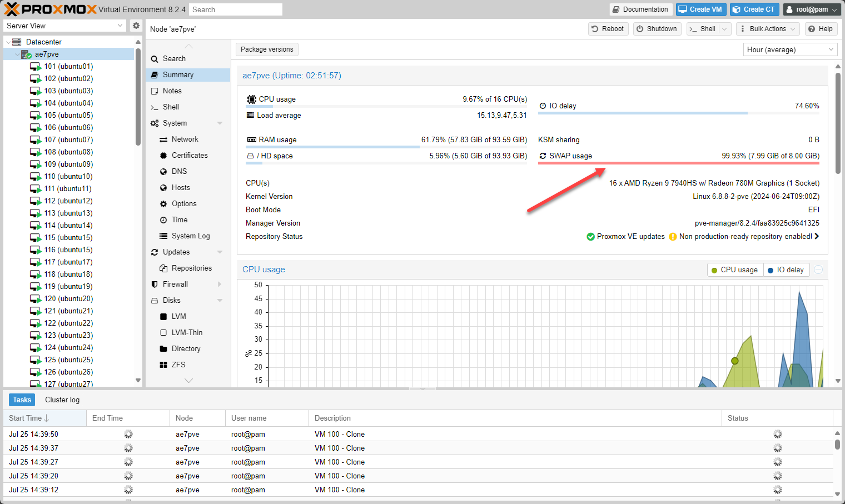Click the System Log list icon
Viewport: 845px width, 504px height.
163,236
